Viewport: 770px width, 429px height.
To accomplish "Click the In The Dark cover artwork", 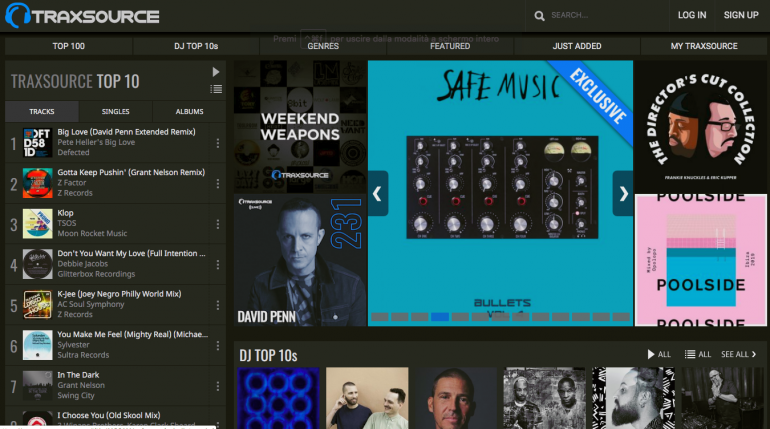I will tap(37, 386).
